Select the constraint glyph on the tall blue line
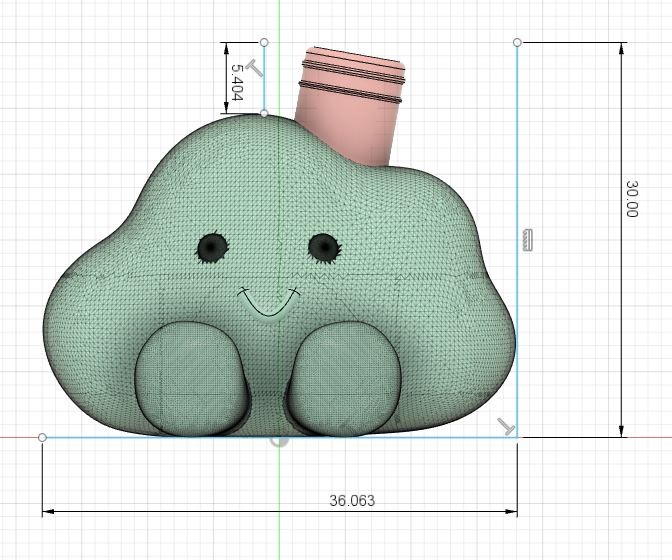Image resolution: width=672 pixels, height=560 pixels. (528, 239)
